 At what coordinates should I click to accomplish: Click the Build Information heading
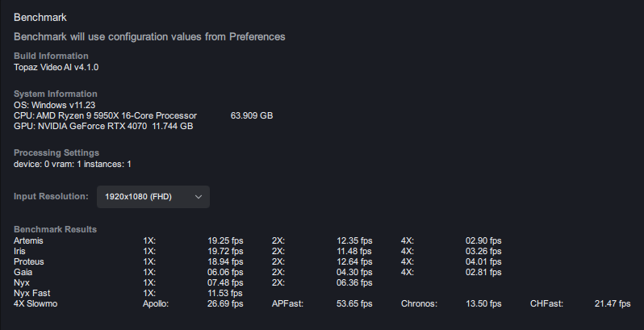(51, 56)
